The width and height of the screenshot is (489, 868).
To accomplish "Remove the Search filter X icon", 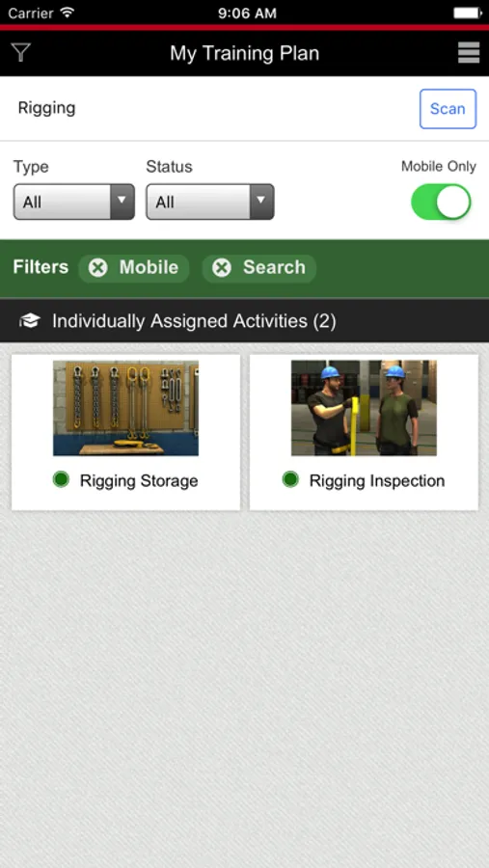I will click(222, 268).
